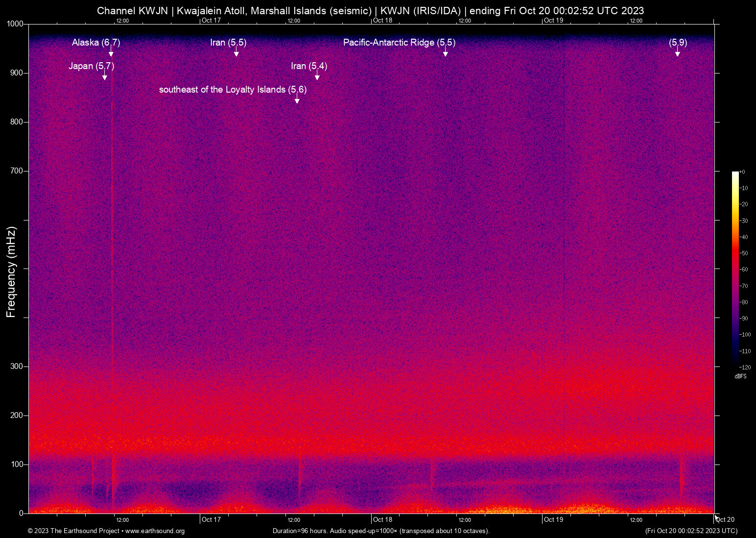Click the -30 value on the color scale
The height and width of the screenshot is (538, 756).
744,221
